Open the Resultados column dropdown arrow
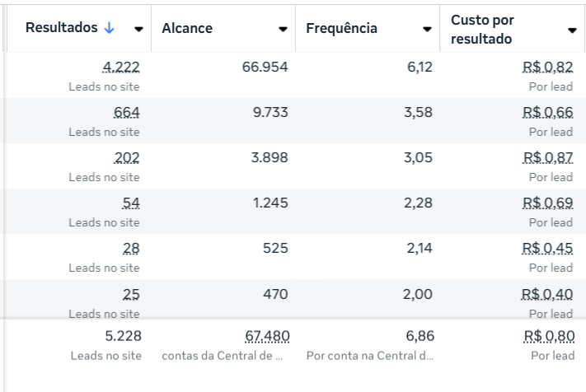 [138, 29]
